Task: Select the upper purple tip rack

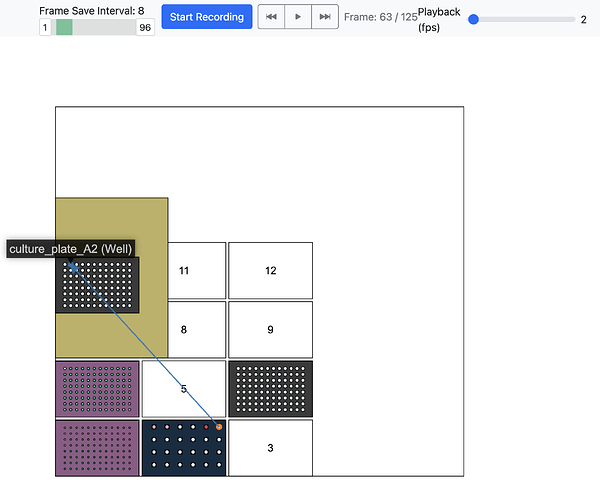Action: 97,389
